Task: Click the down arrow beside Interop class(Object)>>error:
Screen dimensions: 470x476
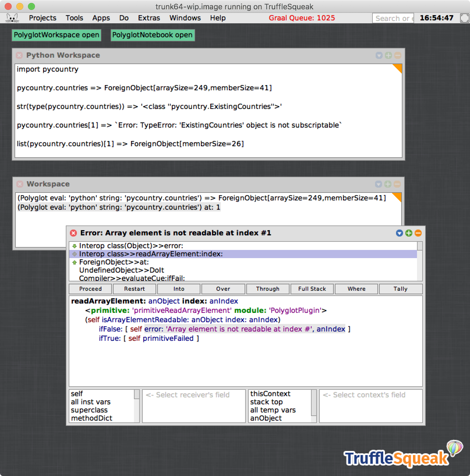Action: (x=75, y=246)
